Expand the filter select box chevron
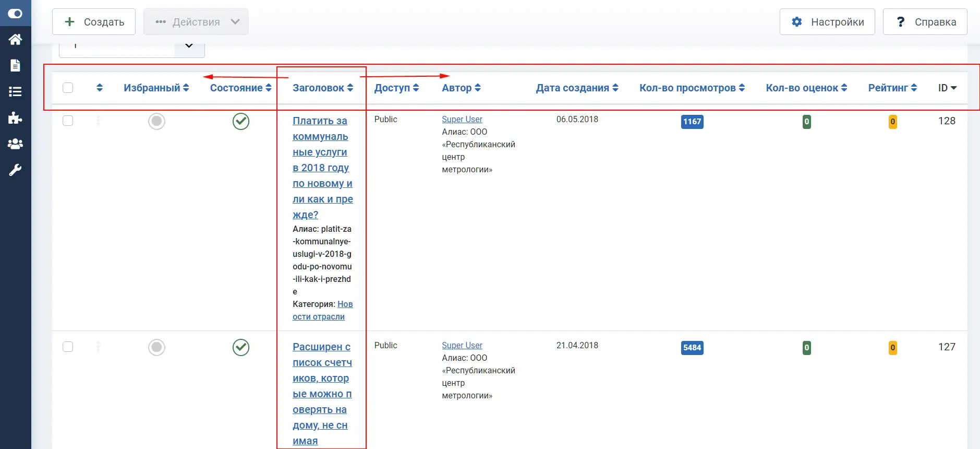Viewport: 980px width, 449px height. [x=189, y=46]
